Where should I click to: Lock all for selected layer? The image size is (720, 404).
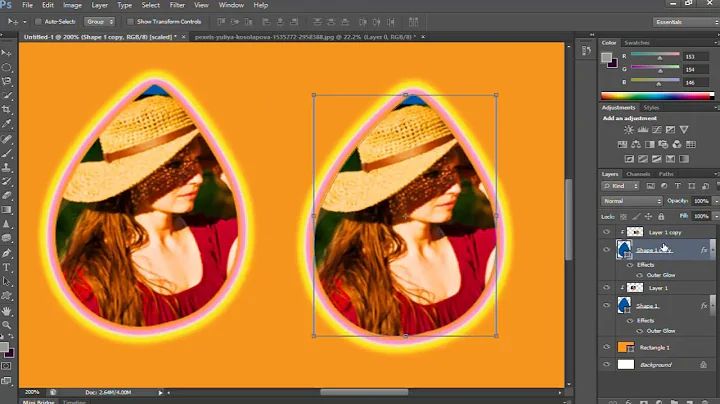(661, 216)
